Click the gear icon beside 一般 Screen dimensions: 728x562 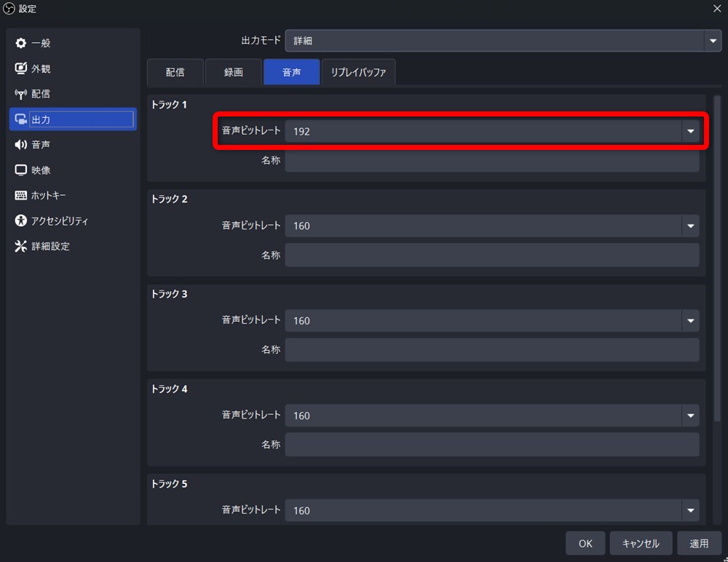21,43
